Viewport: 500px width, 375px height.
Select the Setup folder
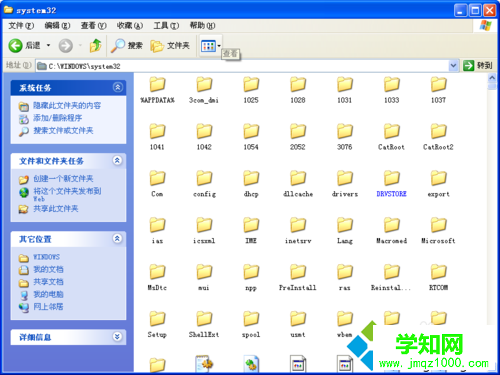157,325
